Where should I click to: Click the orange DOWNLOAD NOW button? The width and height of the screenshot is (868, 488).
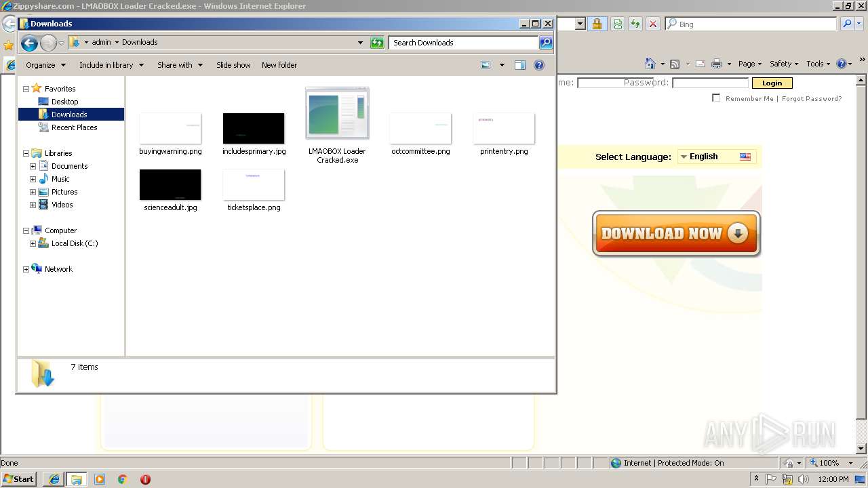pos(676,234)
